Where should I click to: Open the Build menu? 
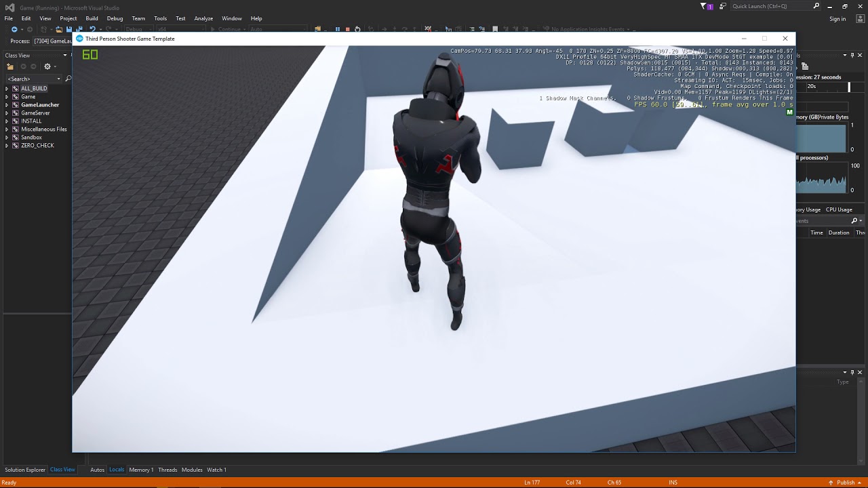click(x=92, y=18)
